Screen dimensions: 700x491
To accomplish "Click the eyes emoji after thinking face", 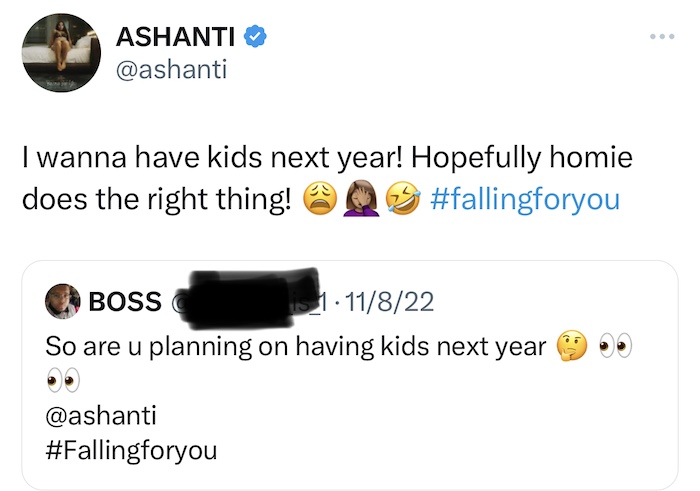I will [x=616, y=345].
